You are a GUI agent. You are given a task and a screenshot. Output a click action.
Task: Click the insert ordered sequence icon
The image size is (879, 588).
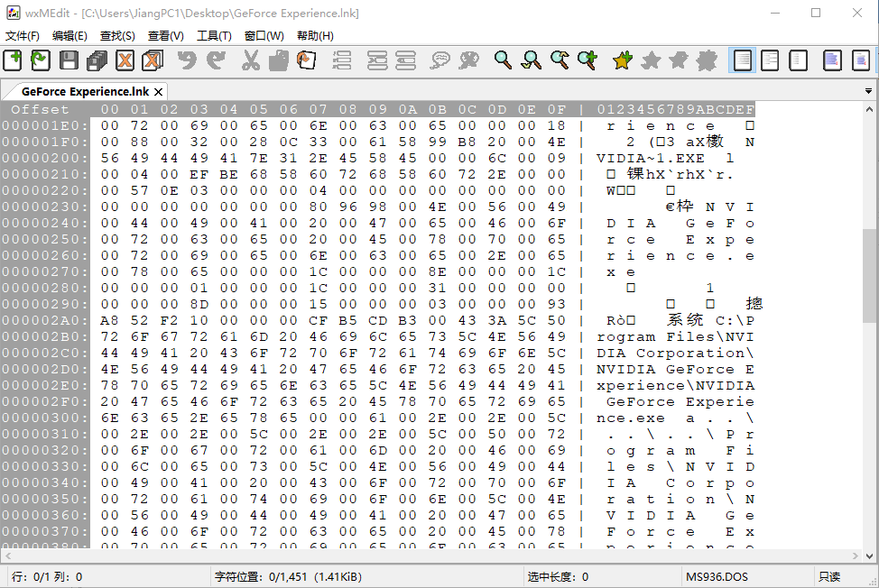click(342, 60)
